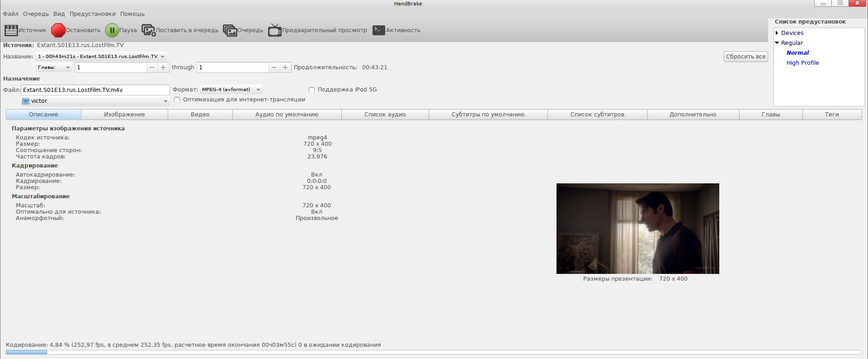Increase the end chapter value
The image size is (868, 359).
coord(285,67)
